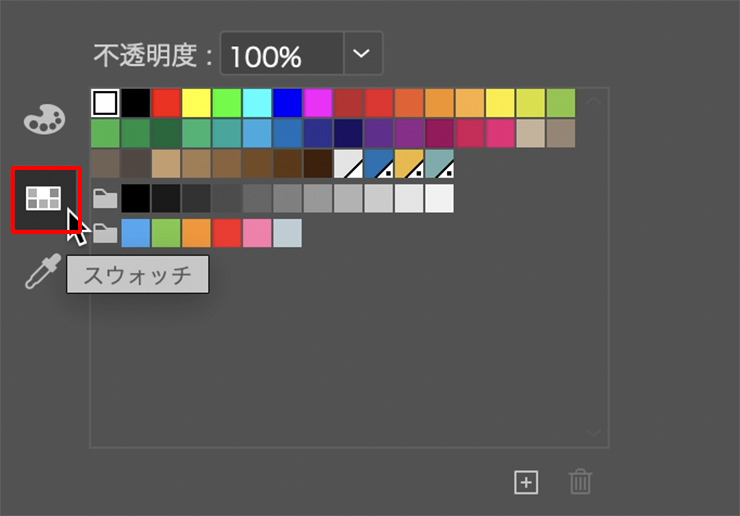This screenshot has width=740, height=516.
Task: Select the white global swatch with corner triangle
Action: point(348,165)
